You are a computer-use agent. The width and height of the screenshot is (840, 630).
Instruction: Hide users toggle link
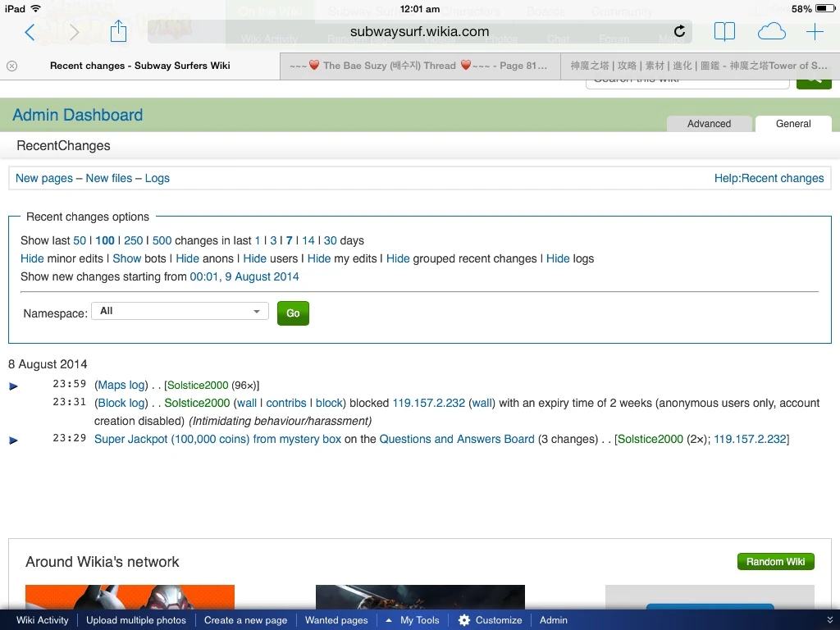pos(254,258)
